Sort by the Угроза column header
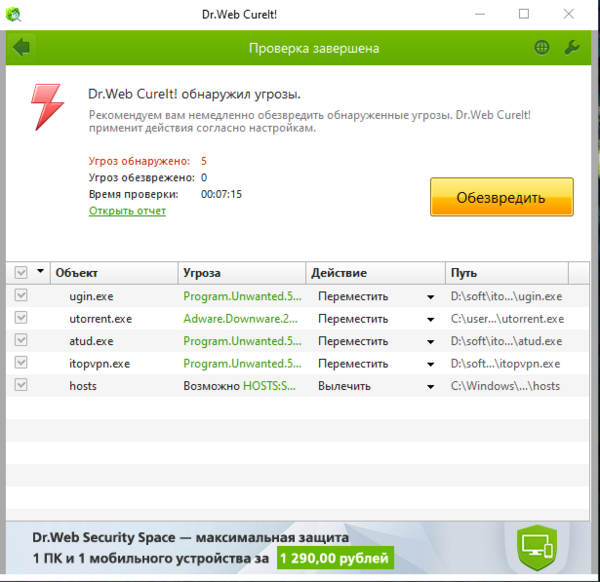 (x=242, y=273)
